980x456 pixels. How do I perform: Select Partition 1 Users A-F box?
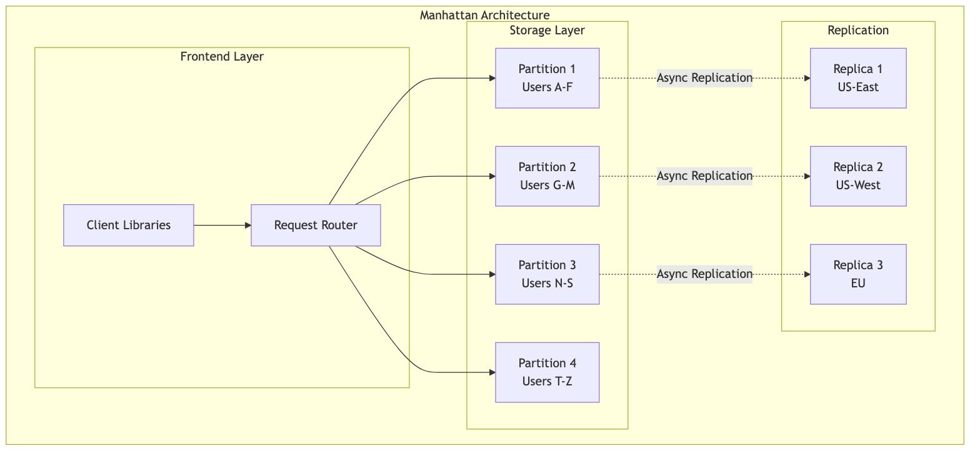coord(547,78)
